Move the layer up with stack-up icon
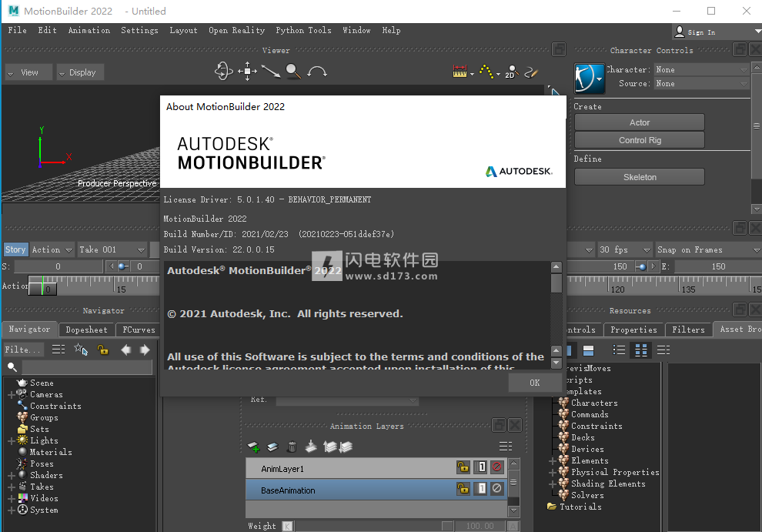The height and width of the screenshot is (532, 762). (x=330, y=447)
